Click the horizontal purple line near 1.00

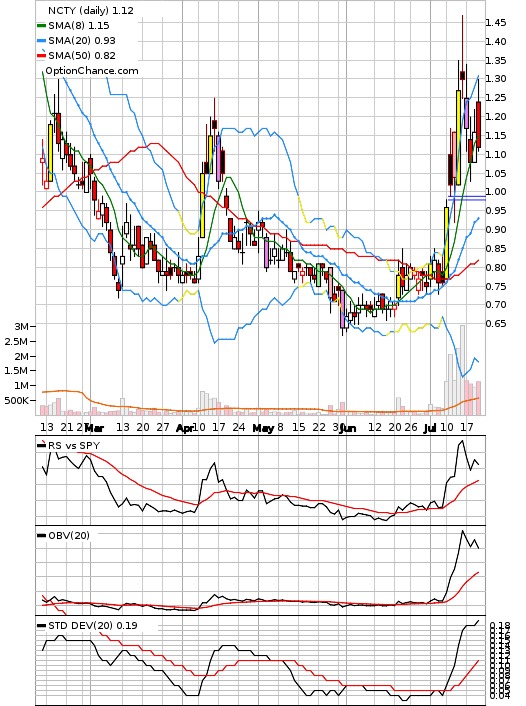(467, 198)
